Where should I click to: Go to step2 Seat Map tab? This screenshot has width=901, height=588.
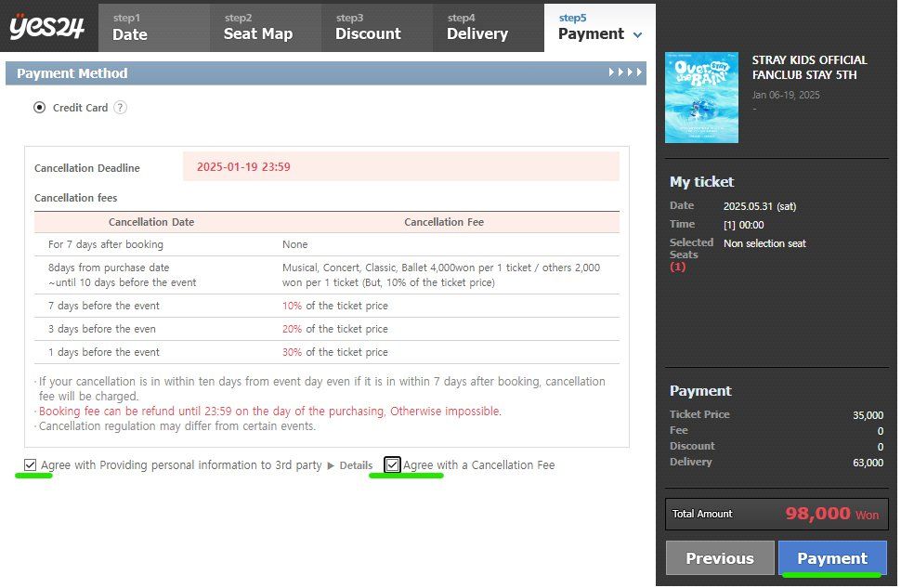266,28
